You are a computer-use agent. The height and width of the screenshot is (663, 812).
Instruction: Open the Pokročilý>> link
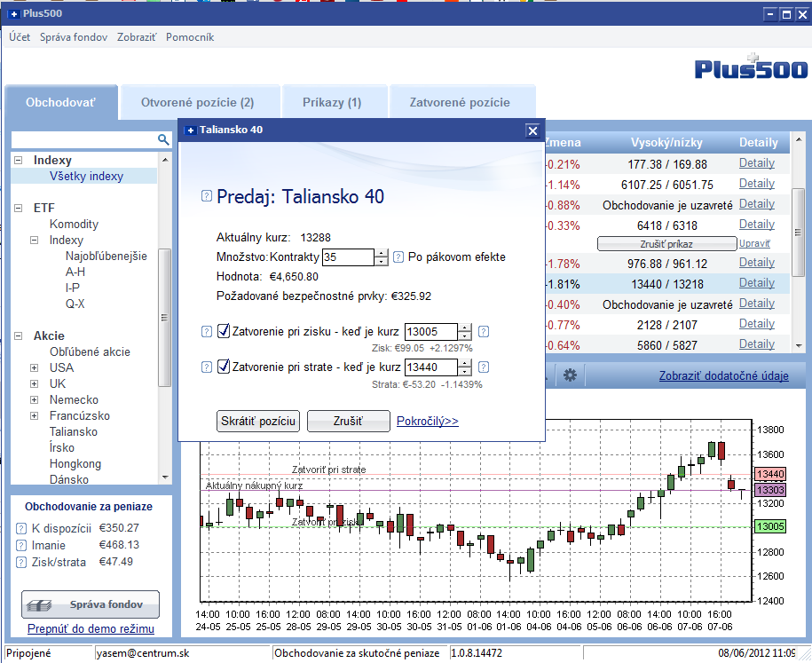[x=427, y=421]
